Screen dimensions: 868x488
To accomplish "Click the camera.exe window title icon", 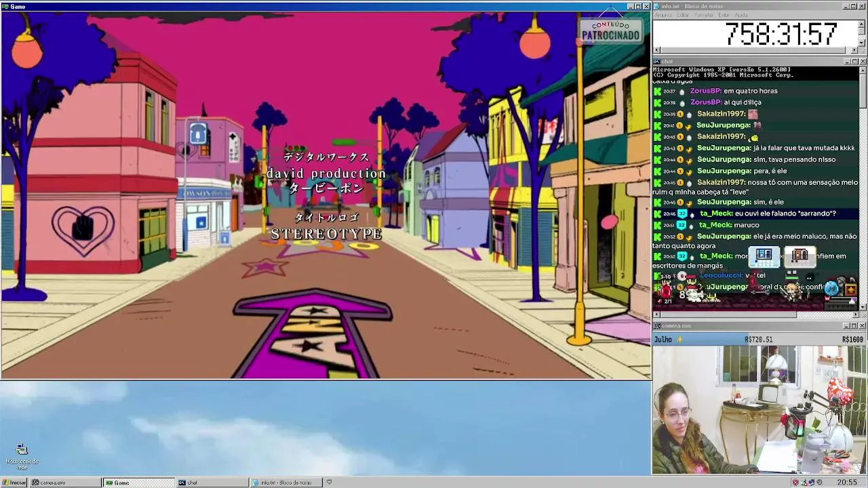I will click(x=656, y=326).
